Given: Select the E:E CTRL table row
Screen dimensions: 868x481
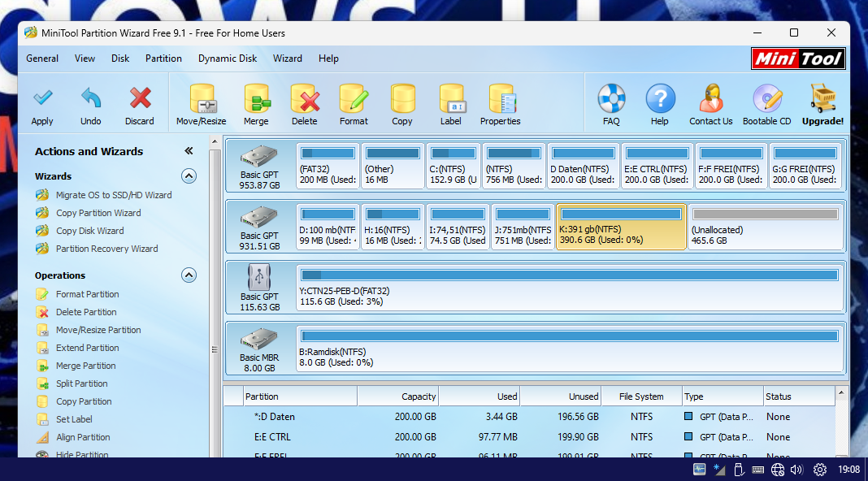Looking at the screenshot, I should pyautogui.click(x=530, y=437).
